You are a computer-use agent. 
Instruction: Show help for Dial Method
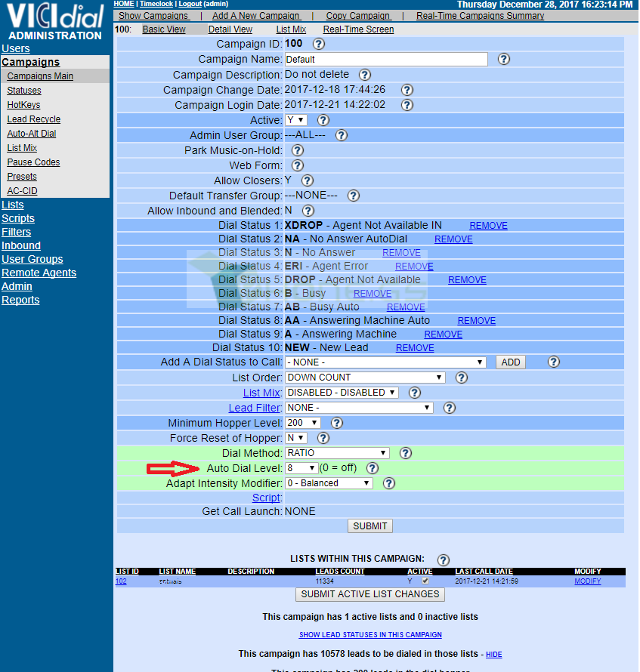(405, 453)
